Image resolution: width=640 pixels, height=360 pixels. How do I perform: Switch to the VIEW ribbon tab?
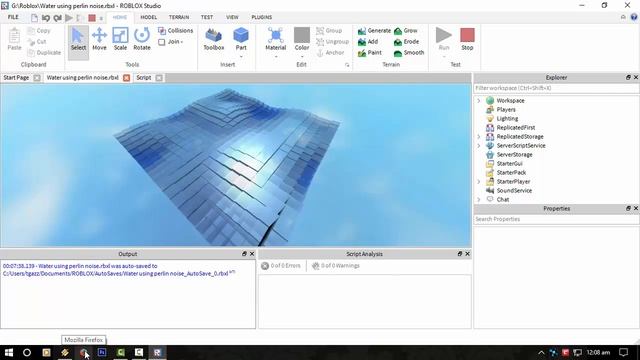[232, 17]
